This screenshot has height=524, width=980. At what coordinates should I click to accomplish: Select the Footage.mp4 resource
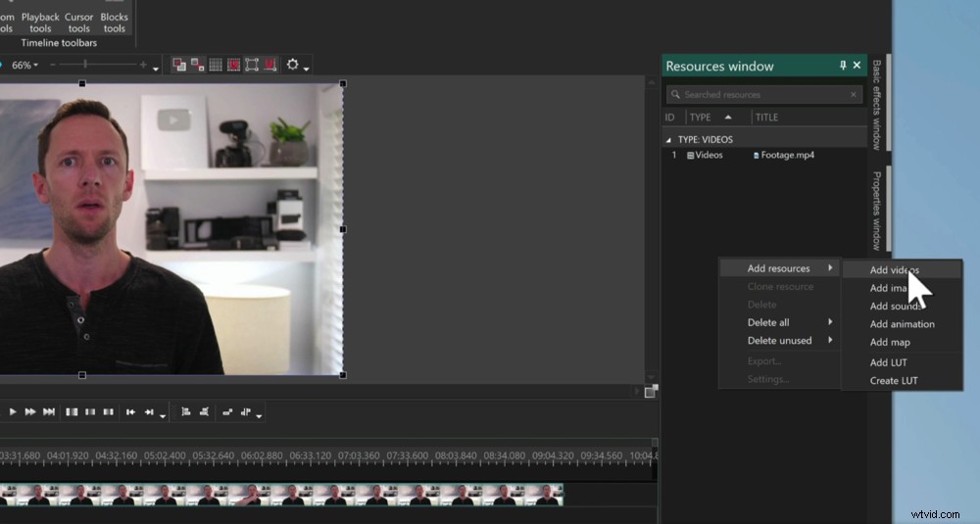coord(784,155)
